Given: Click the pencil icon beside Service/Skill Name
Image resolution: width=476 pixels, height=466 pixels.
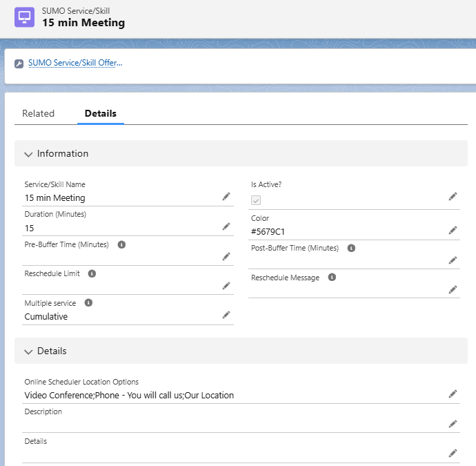Looking at the screenshot, I should [x=226, y=197].
